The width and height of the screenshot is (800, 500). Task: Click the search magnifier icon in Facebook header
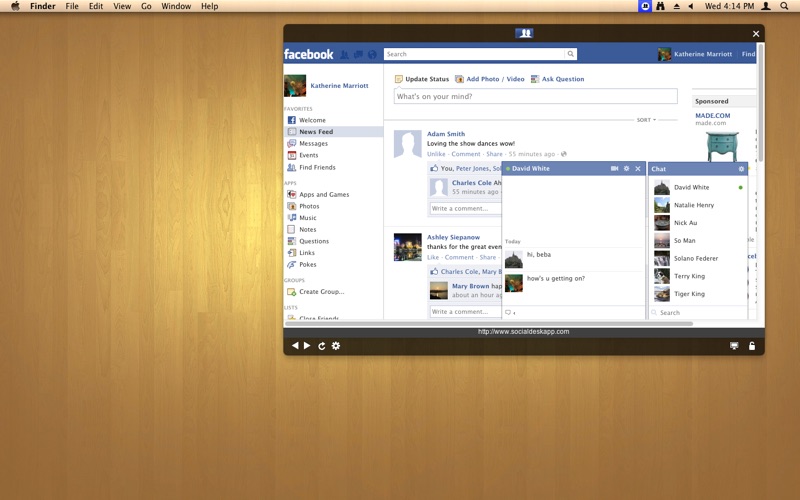point(571,54)
